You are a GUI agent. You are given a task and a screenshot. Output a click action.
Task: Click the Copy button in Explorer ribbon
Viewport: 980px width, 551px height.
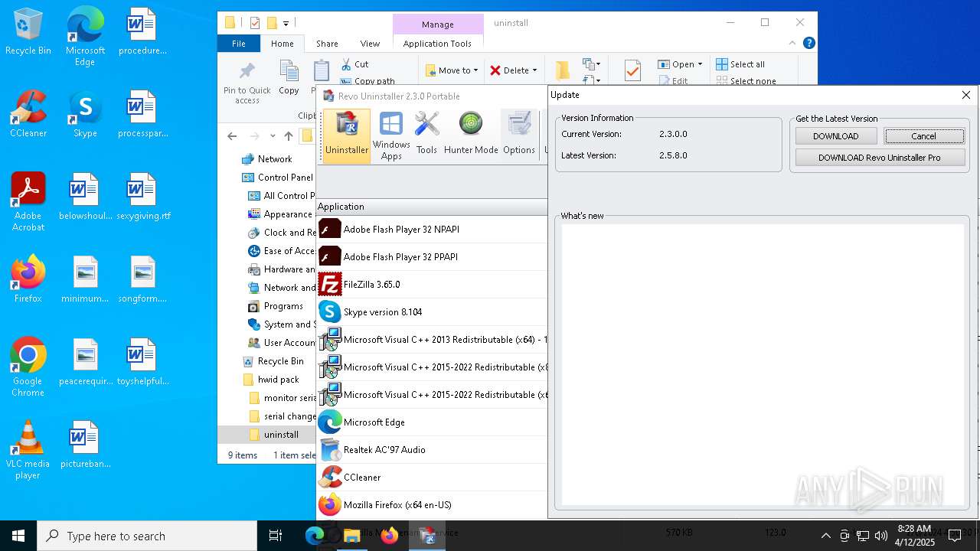289,78
